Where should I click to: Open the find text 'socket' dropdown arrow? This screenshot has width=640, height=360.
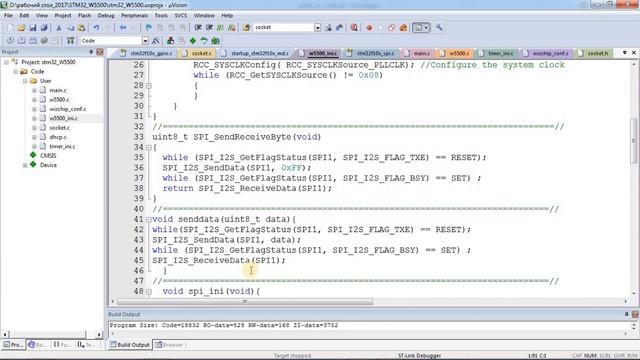[318, 28]
